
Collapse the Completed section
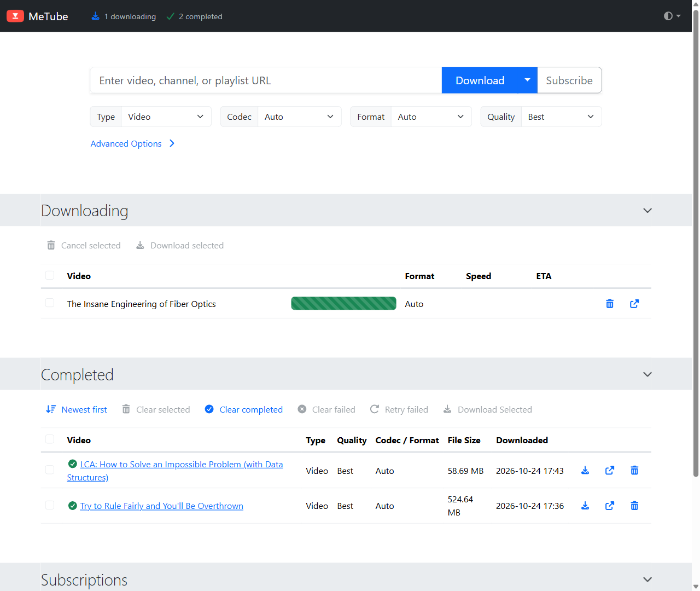(647, 374)
